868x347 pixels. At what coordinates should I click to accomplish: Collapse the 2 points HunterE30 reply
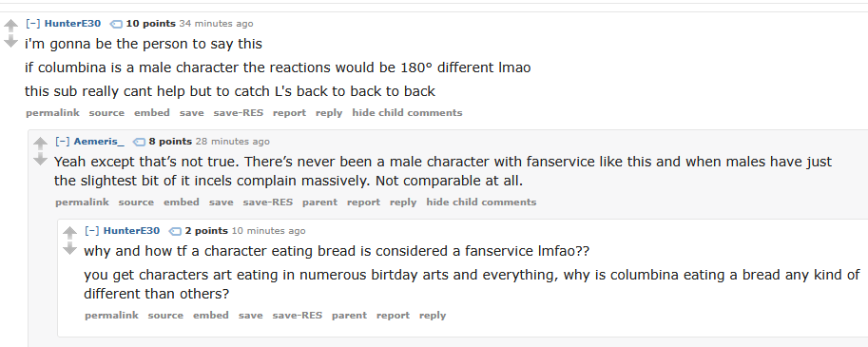tap(92, 231)
